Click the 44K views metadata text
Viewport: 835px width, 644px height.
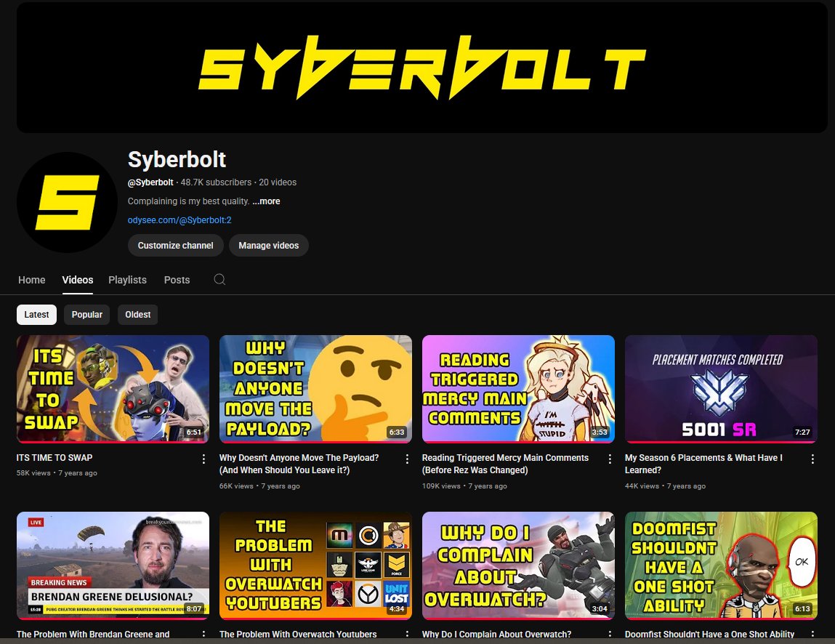point(642,486)
